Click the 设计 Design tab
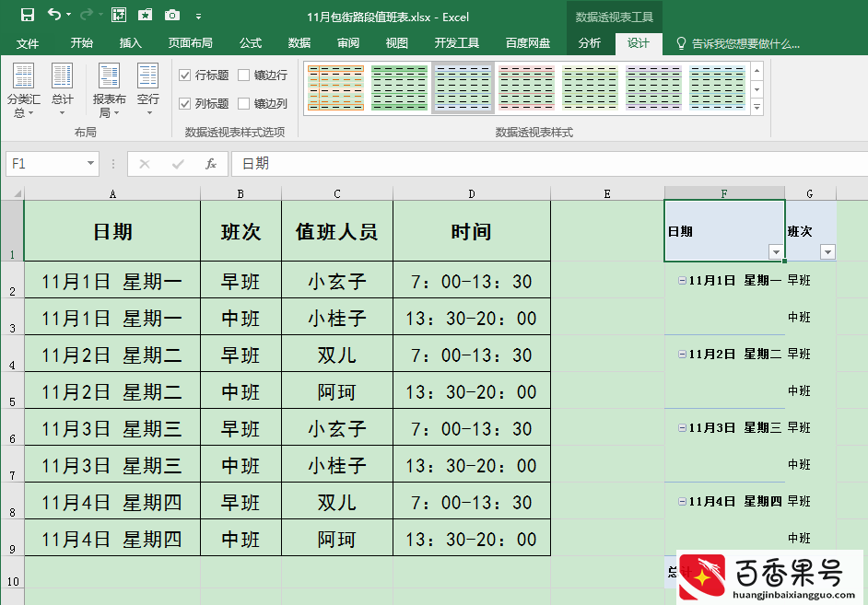This screenshot has width=868, height=605. (639, 43)
